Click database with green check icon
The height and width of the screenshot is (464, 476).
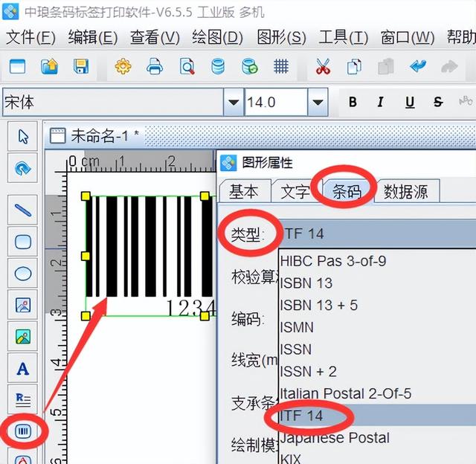point(250,66)
